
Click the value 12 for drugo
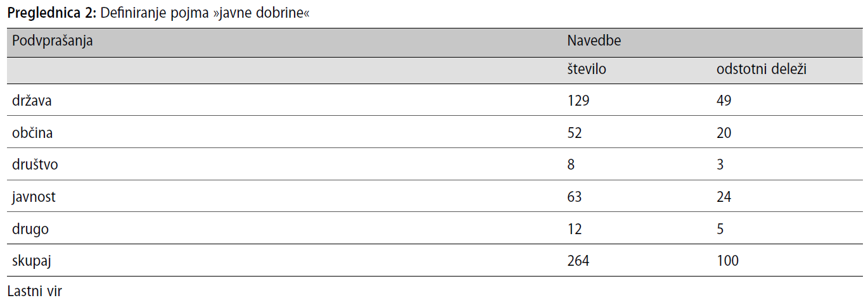575,228
